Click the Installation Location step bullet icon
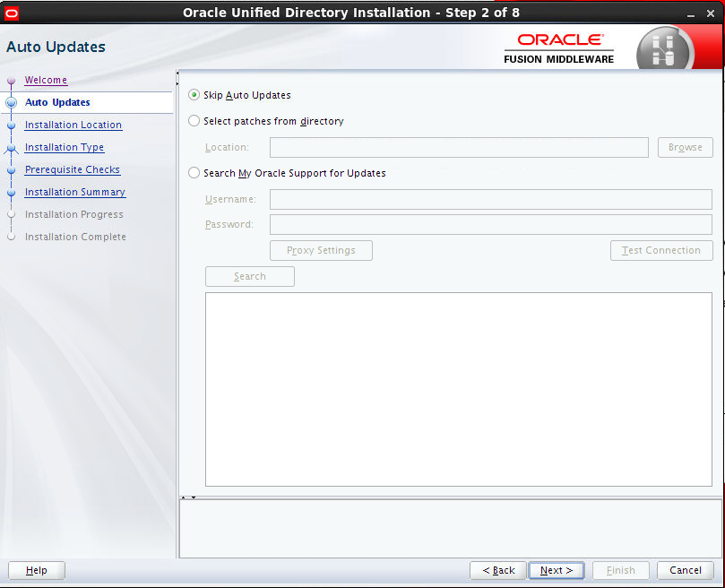Image resolution: width=725 pixels, height=588 pixels. pos(12,125)
